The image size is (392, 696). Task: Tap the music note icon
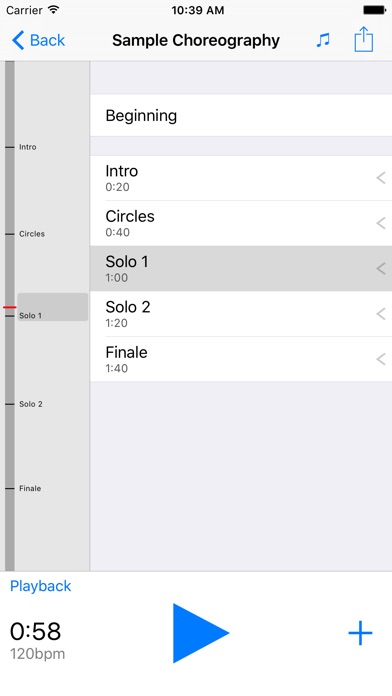[323, 40]
